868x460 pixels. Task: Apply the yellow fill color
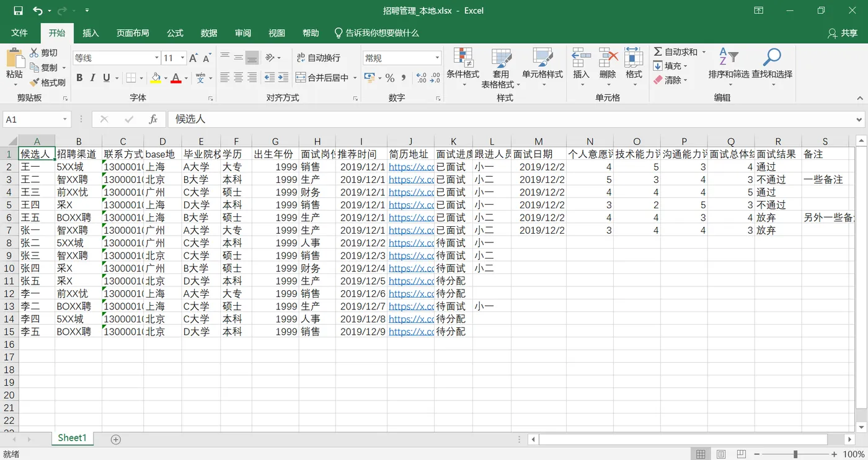156,77
